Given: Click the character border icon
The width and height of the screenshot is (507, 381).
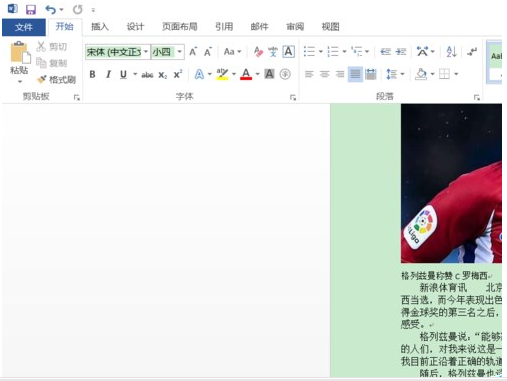Looking at the screenshot, I should 288,52.
